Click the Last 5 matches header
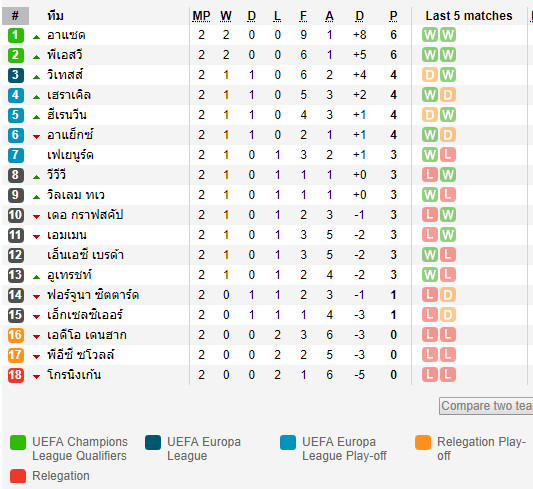 coord(469,16)
